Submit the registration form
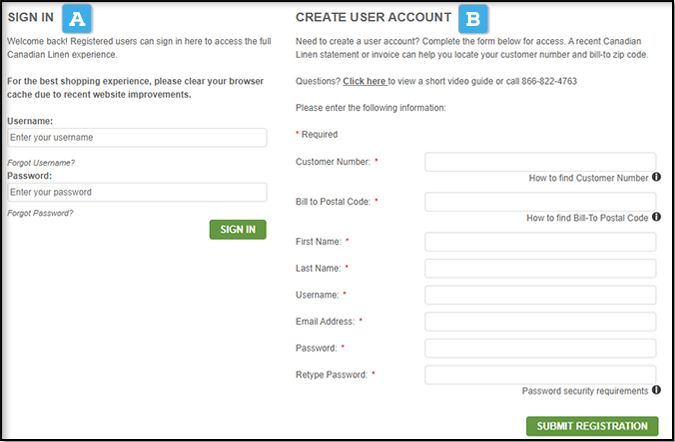 (x=592, y=426)
